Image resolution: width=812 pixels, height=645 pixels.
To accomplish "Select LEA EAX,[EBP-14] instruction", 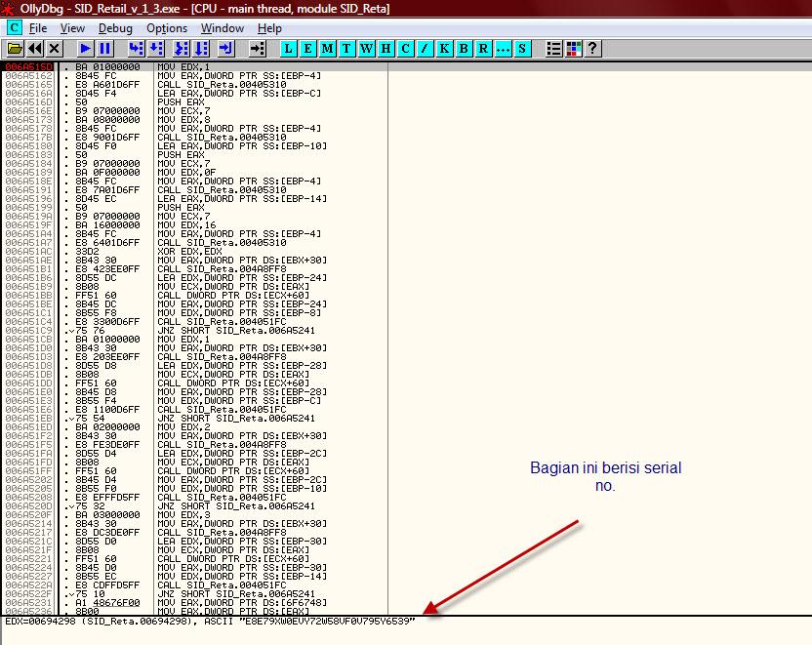I will [x=242, y=199].
